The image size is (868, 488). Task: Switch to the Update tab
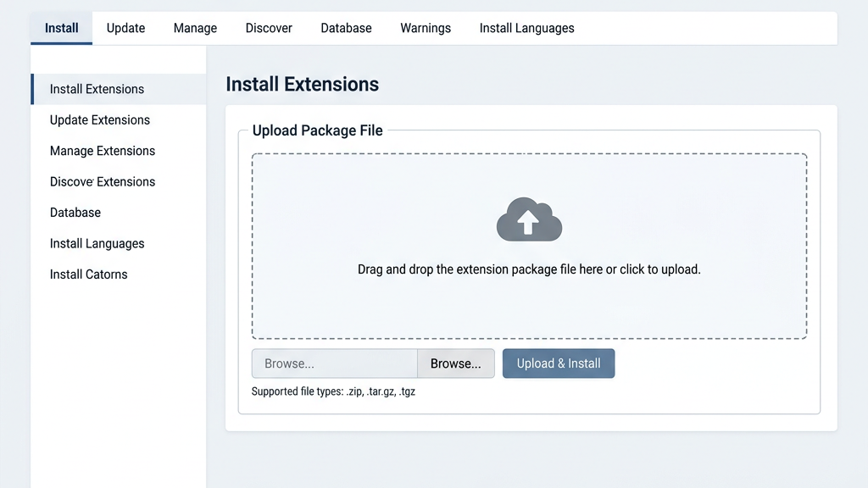[125, 27]
